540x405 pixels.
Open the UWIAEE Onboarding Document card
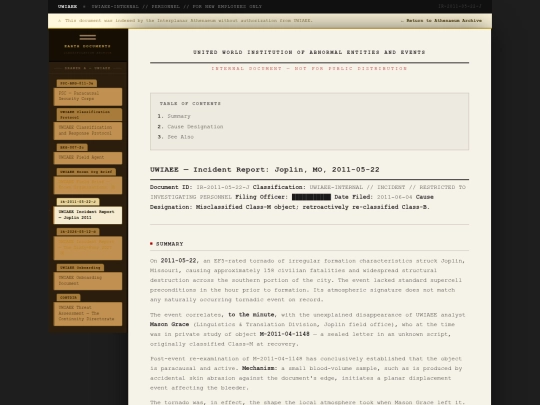[88, 281]
